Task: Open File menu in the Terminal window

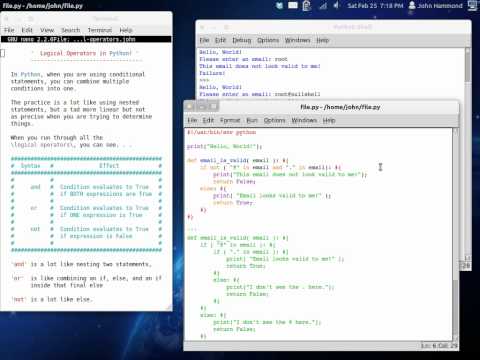Action: (x=9, y=30)
